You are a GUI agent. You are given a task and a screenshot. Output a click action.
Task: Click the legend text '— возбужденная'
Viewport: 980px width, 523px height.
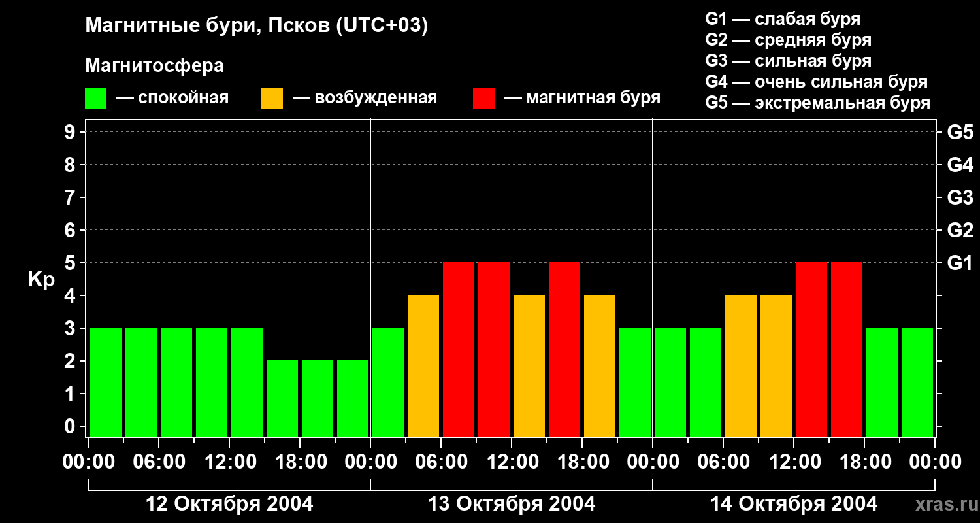click(365, 98)
